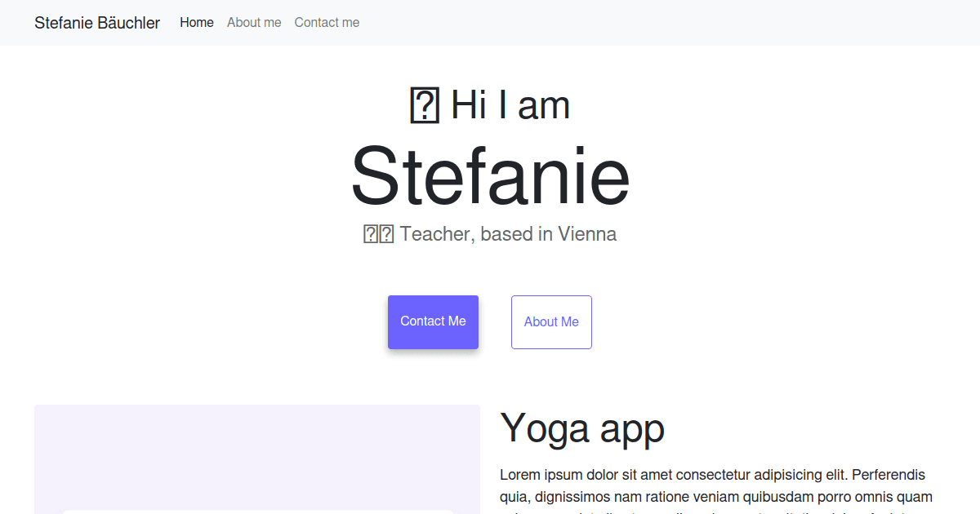Go to the About me page
The image size is (980, 514).
[x=254, y=23]
